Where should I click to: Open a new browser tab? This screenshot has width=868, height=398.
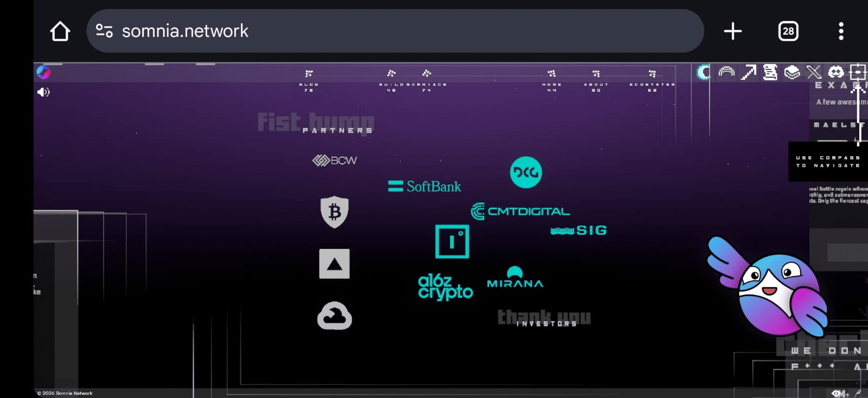732,31
